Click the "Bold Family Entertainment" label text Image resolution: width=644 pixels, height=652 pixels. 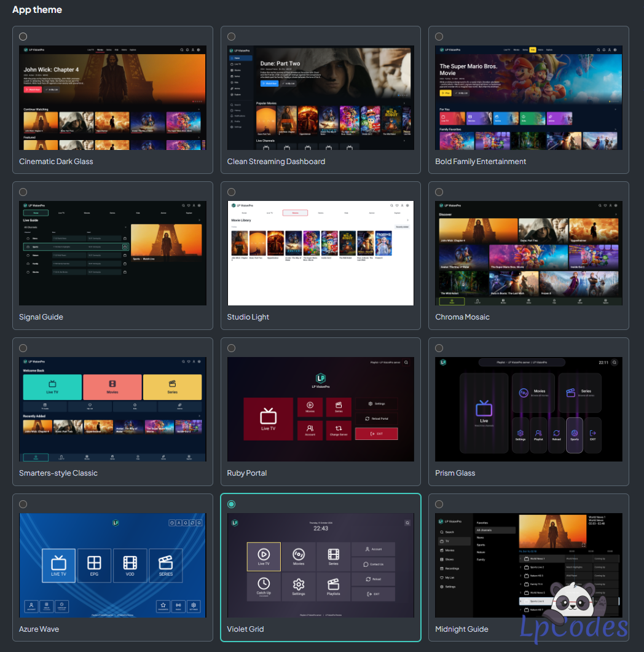click(x=481, y=162)
